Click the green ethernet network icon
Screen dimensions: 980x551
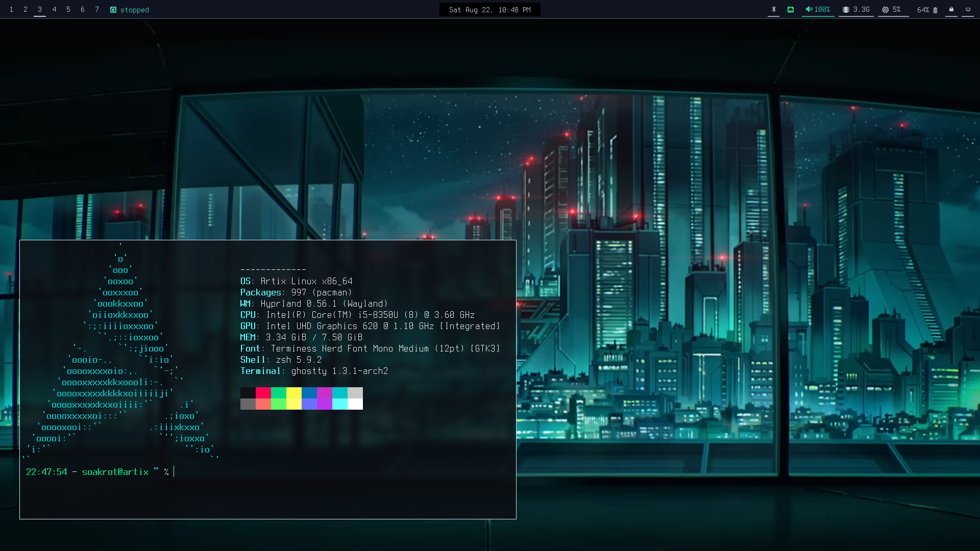(791, 10)
